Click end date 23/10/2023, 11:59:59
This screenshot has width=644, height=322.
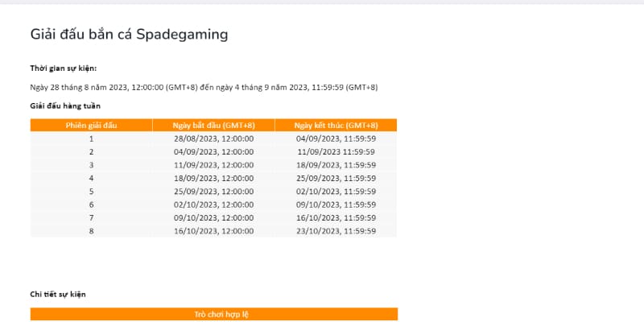(336, 231)
